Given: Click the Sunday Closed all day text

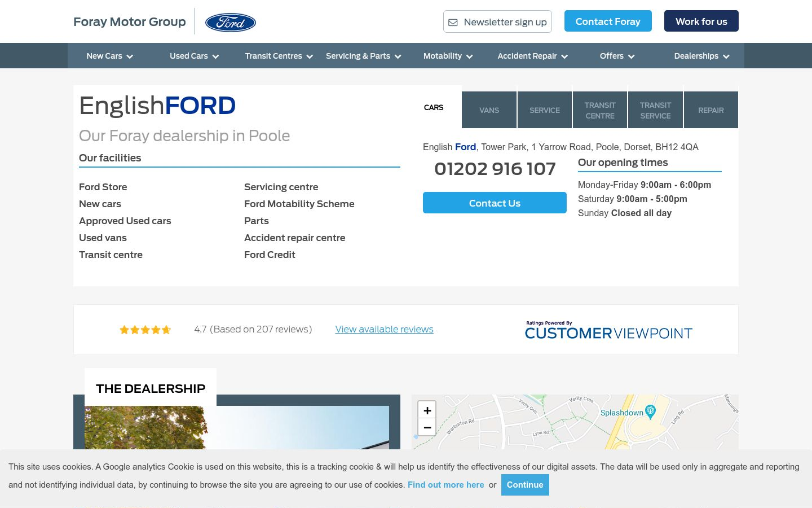Looking at the screenshot, I should 625,213.
